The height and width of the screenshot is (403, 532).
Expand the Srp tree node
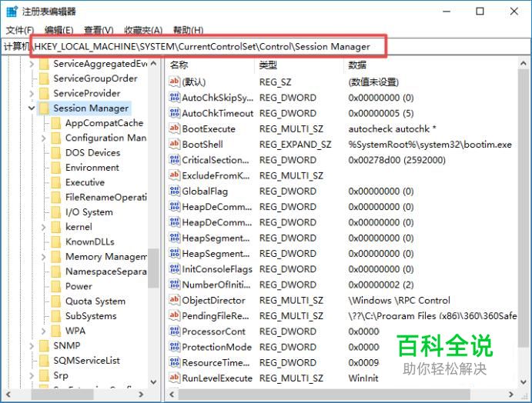tap(32, 375)
